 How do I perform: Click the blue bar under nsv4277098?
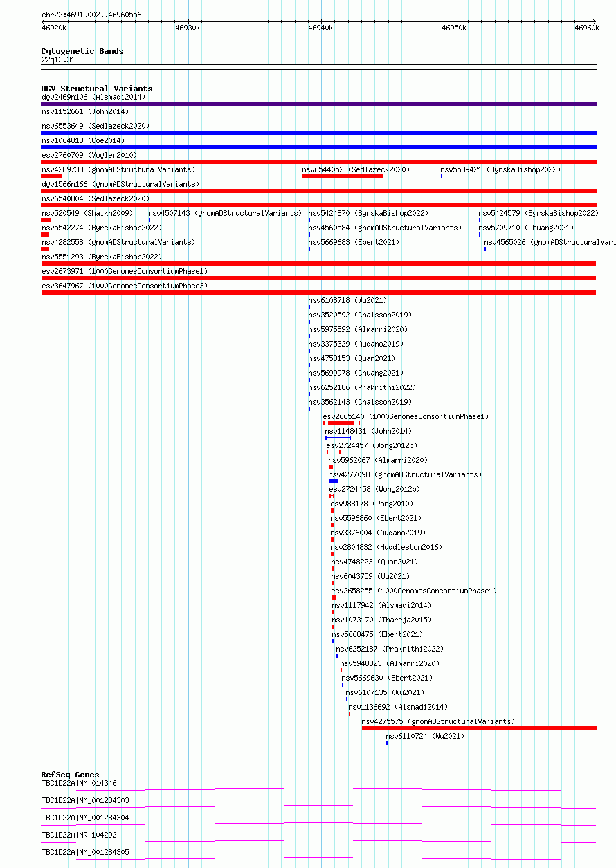click(x=334, y=481)
